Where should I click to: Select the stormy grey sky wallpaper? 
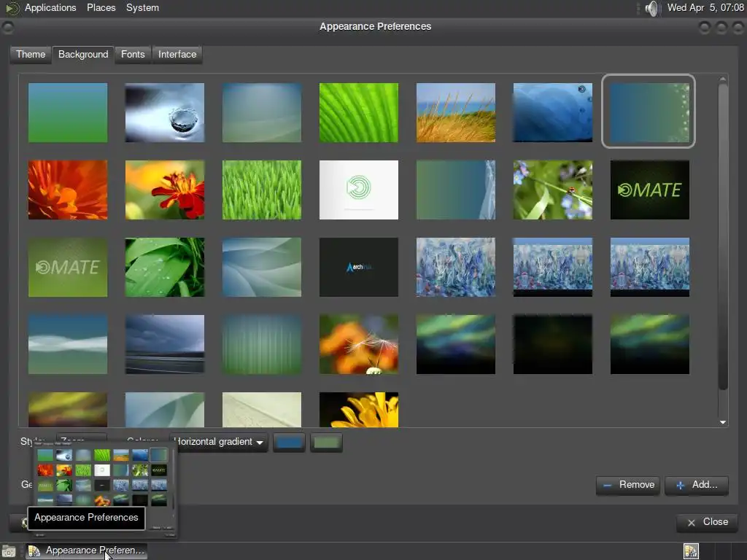pos(165,344)
